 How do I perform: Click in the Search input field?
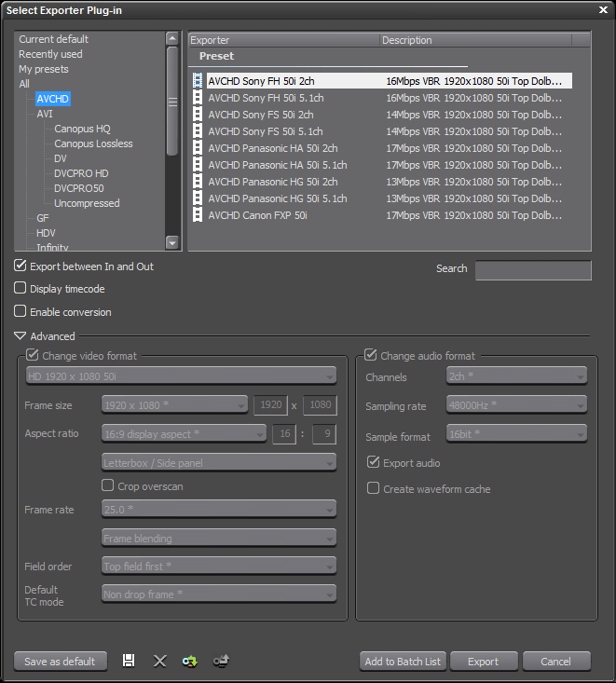pos(533,270)
